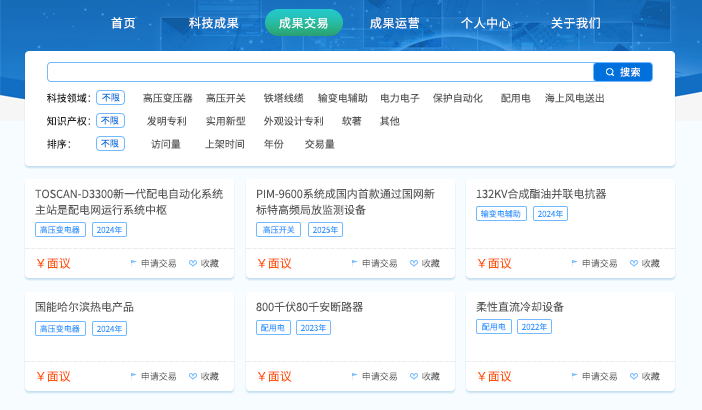Sort results by 年份

274,144
